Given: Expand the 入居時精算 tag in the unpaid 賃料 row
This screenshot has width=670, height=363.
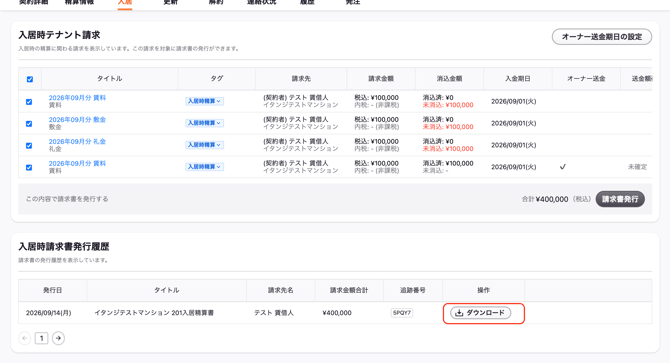Looking at the screenshot, I should pos(204,101).
